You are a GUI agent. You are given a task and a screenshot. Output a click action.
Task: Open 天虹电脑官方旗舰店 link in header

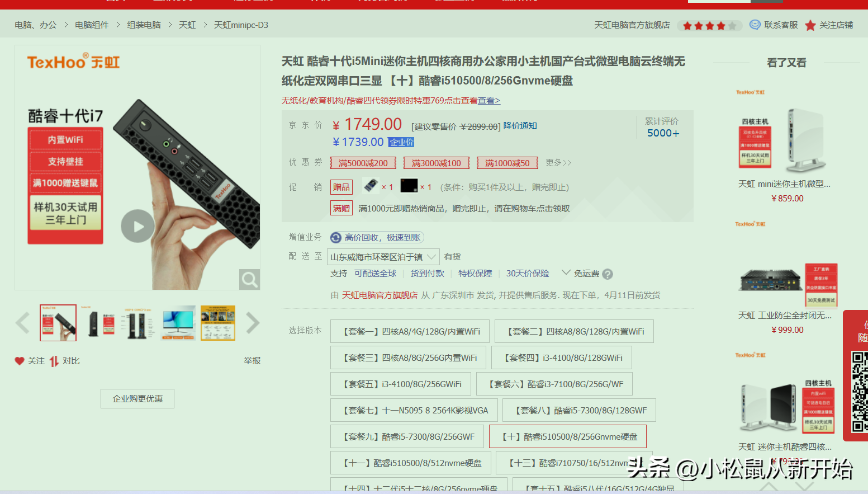point(632,25)
